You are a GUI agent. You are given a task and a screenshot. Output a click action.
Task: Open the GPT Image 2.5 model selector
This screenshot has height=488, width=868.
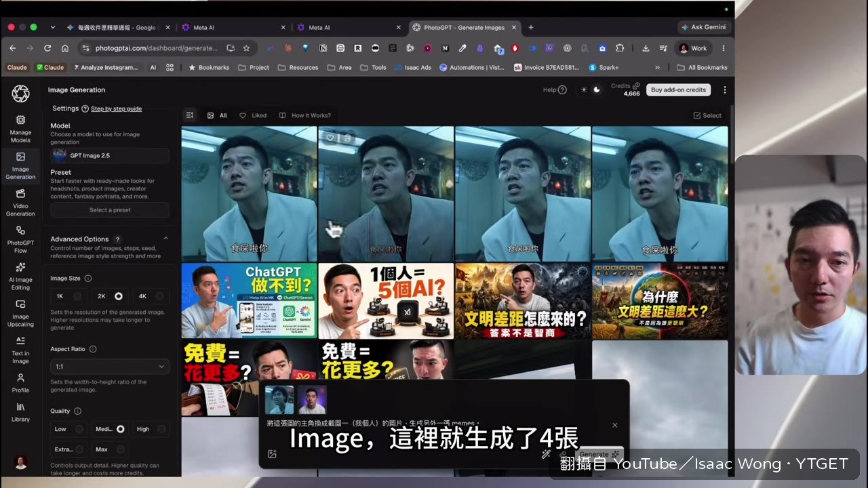[110, 155]
